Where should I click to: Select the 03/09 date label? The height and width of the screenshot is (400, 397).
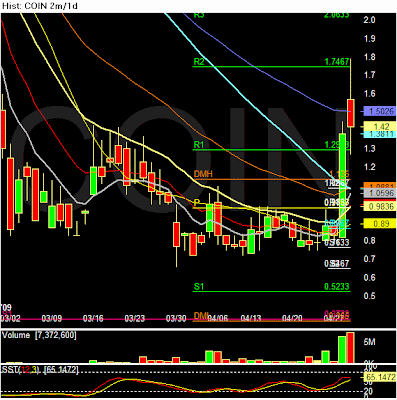[52, 318]
